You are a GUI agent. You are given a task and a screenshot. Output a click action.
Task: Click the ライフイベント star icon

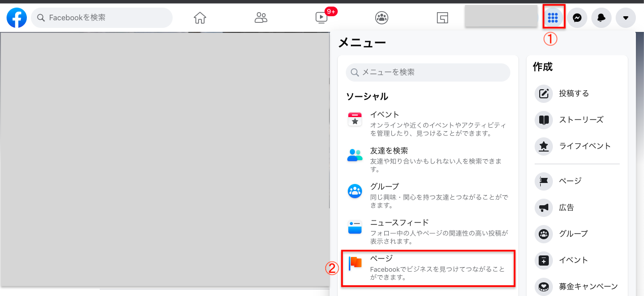544,146
